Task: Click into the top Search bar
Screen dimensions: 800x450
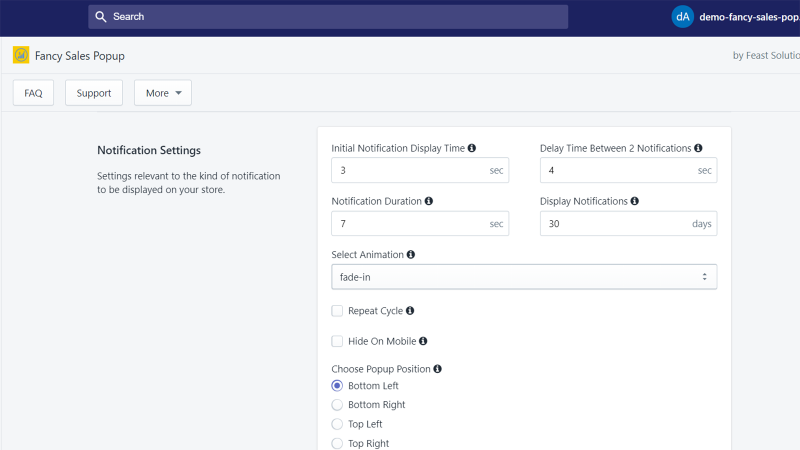Action: (328, 17)
